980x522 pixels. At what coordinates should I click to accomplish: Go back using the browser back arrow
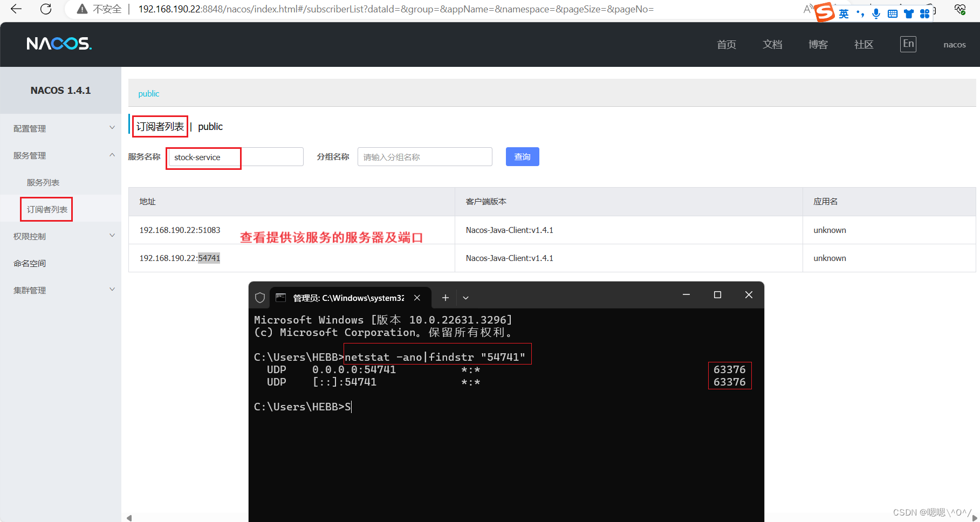click(16, 9)
